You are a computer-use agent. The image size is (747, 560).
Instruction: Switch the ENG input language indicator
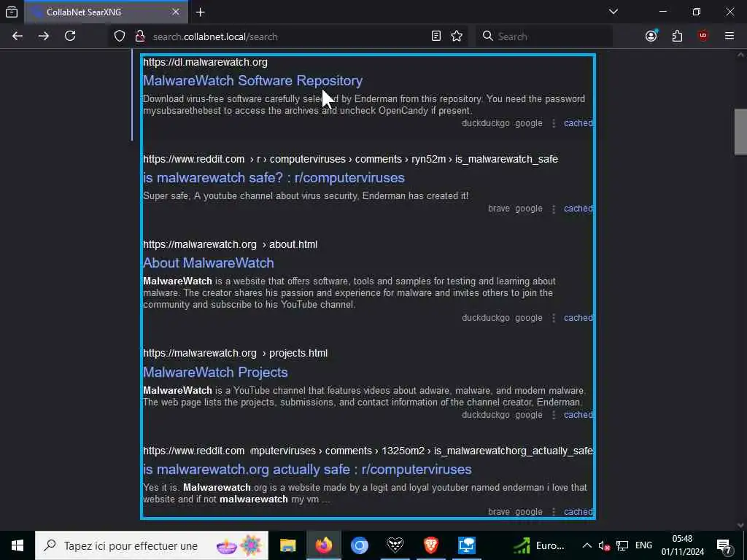[x=643, y=545]
